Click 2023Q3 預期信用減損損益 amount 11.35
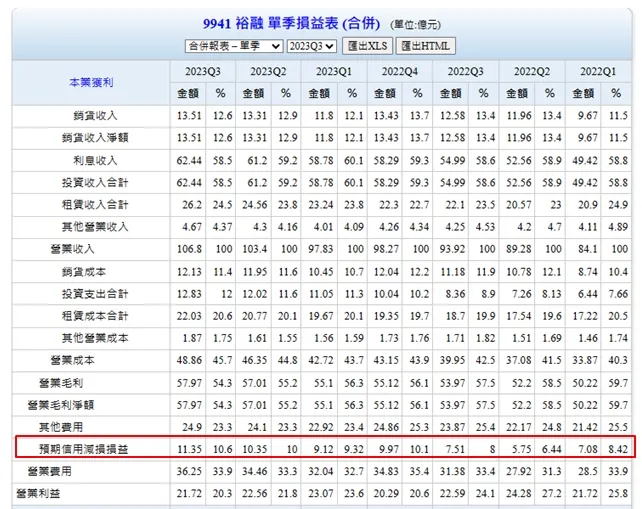 click(189, 450)
